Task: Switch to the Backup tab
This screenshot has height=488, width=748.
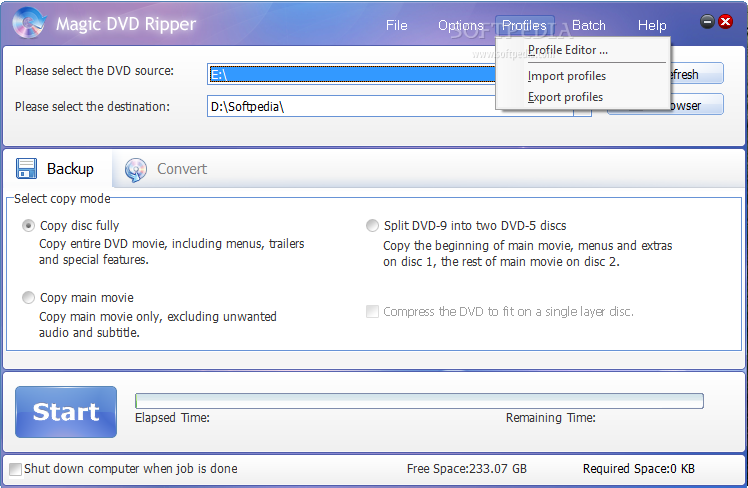Action: click(x=57, y=169)
